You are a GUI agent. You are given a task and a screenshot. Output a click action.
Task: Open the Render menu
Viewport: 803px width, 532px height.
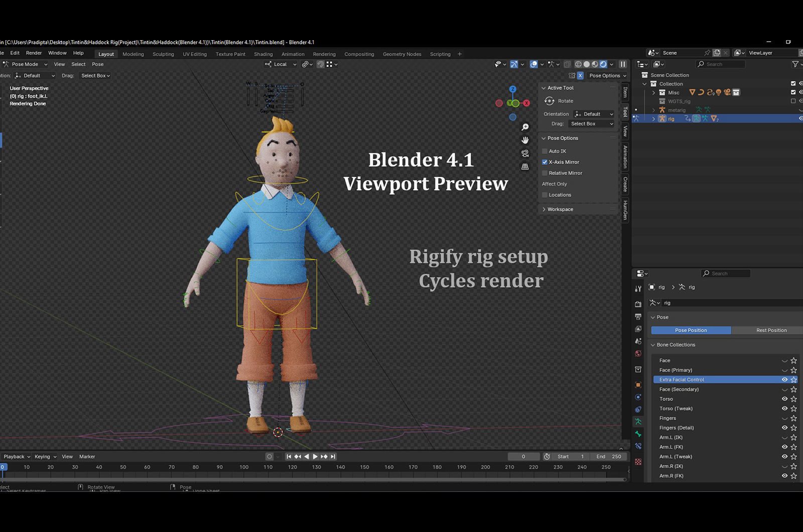coord(34,53)
